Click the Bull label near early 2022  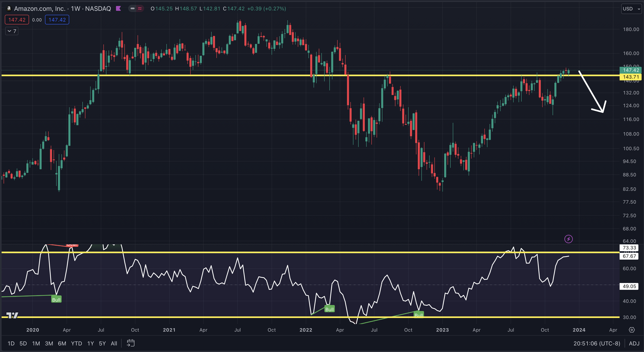[x=330, y=309]
